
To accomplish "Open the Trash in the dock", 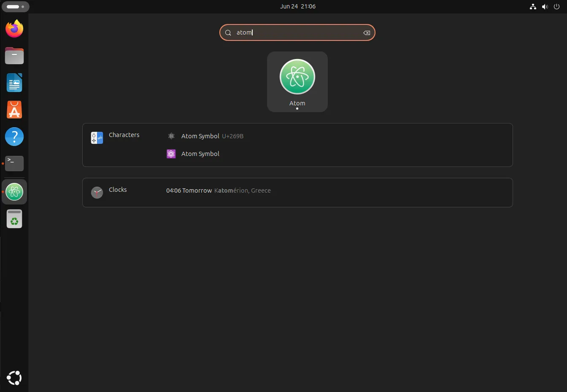I will 14,219.
